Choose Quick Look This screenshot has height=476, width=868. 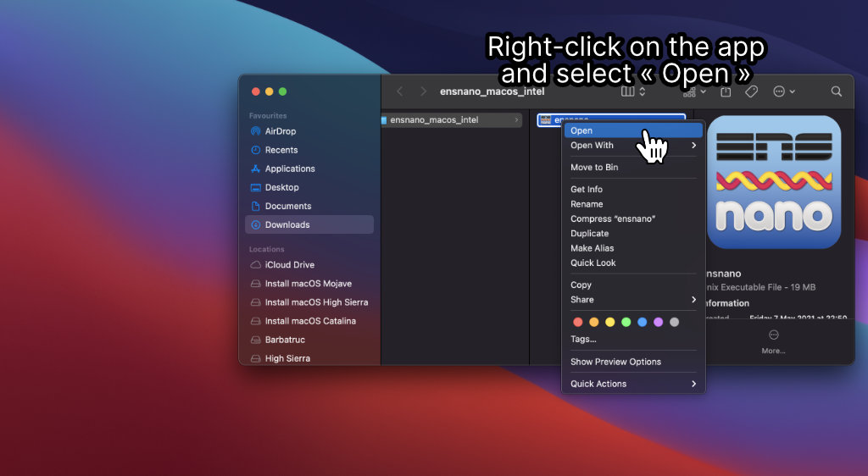[632, 263]
